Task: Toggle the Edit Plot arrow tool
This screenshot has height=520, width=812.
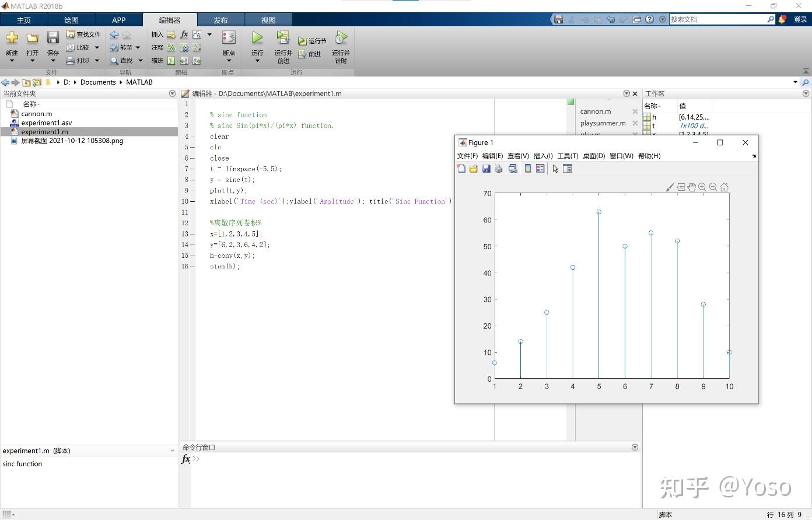Action: [555, 169]
